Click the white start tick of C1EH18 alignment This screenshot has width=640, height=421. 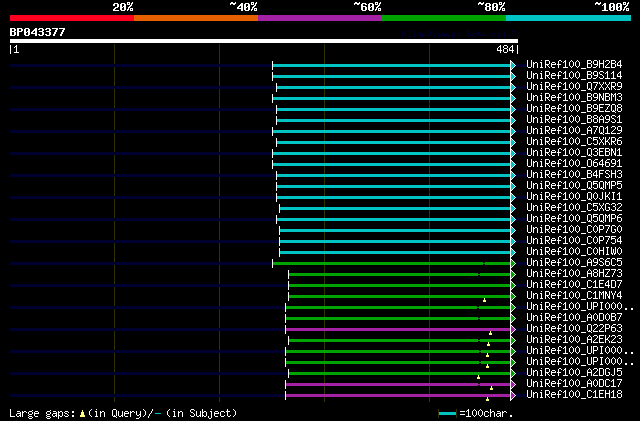[x=286, y=396]
